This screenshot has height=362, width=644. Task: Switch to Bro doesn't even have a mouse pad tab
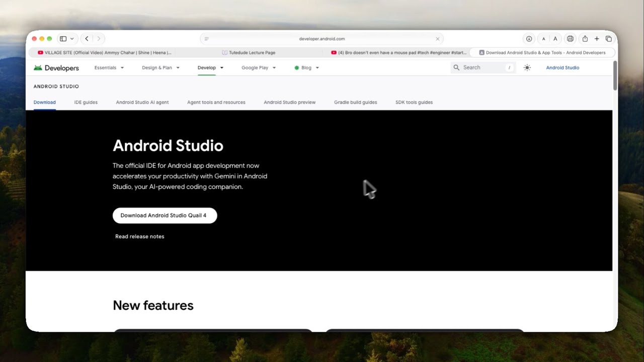398,52
